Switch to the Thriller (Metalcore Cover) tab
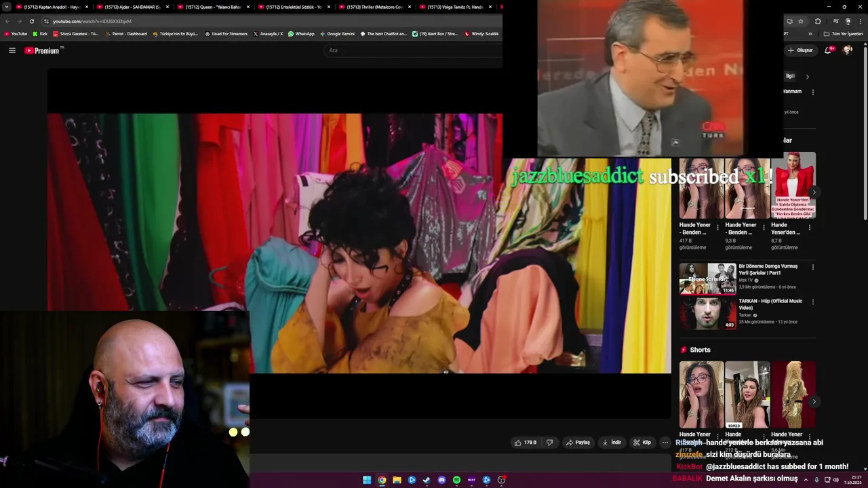This screenshot has width=868, height=488. (375, 7)
